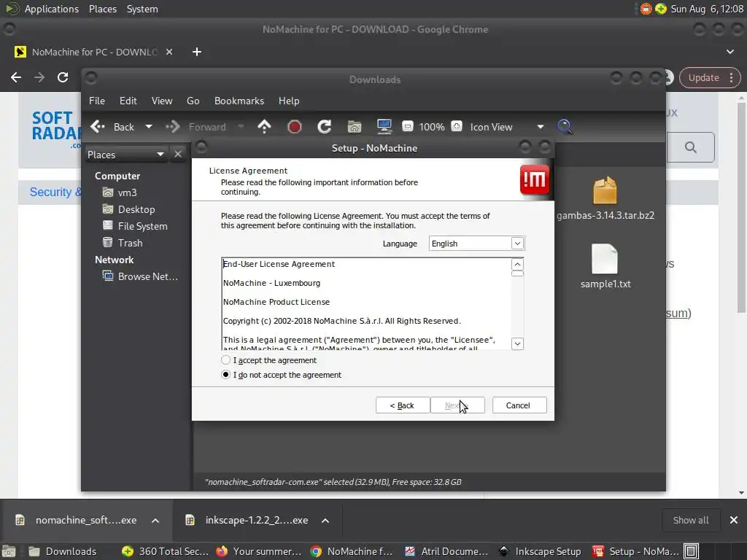Open Desktop in Places sidebar

(129, 209)
